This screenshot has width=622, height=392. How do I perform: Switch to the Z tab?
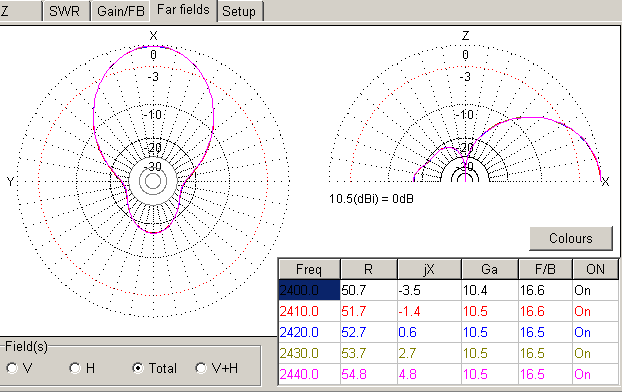point(20,11)
